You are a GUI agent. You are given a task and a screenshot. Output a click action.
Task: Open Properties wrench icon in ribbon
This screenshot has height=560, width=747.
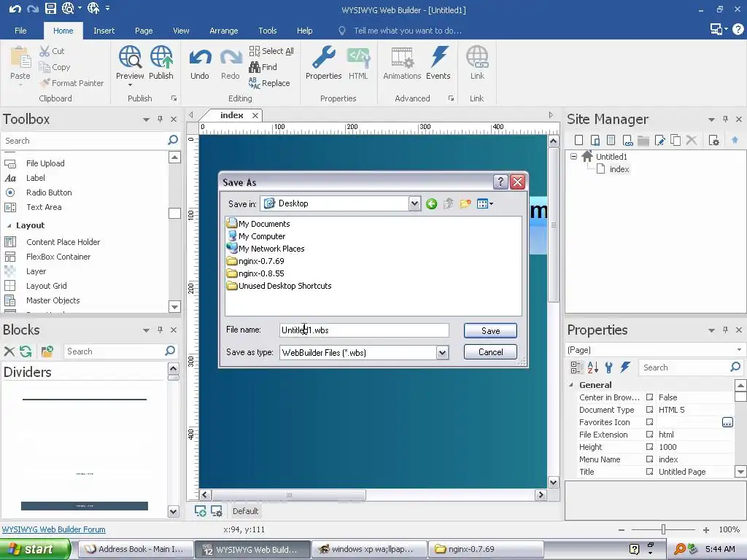[x=323, y=57]
